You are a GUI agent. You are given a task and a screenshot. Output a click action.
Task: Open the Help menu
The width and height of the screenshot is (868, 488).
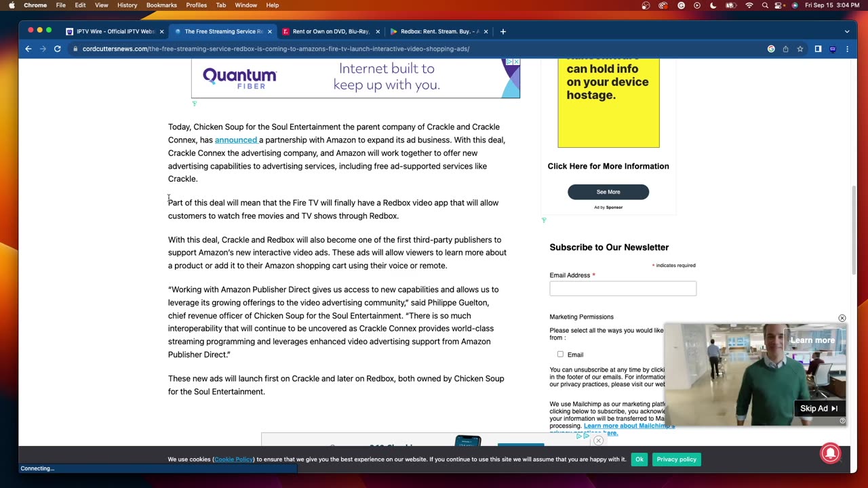pyautogui.click(x=273, y=5)
